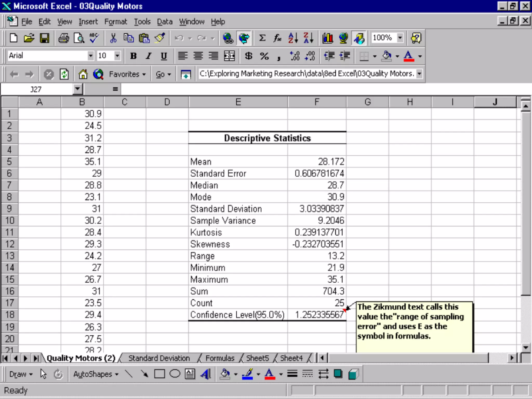Open the Data menu
The image size is (532, 399).
164,22
